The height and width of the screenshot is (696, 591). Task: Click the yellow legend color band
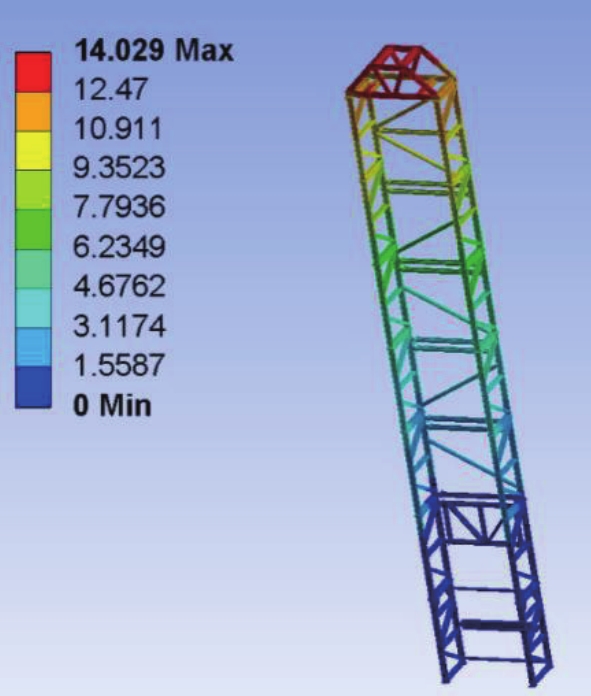point(33,151)
